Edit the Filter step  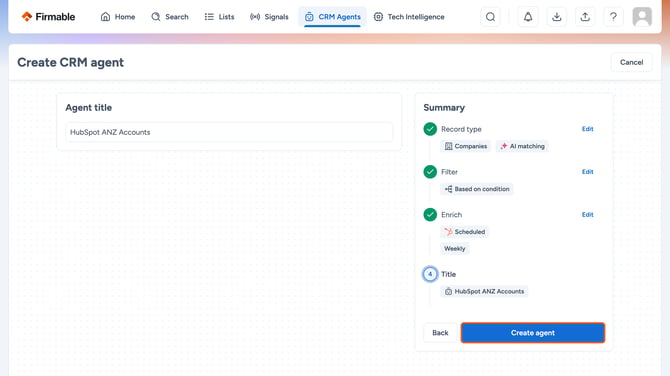click(588, 172)
